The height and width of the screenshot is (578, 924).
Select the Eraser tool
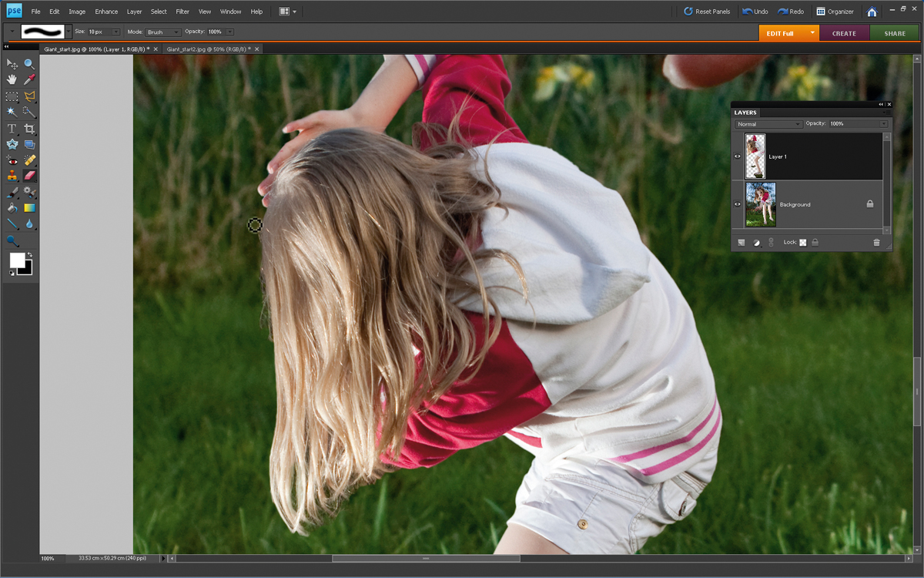tap(29, 176)
